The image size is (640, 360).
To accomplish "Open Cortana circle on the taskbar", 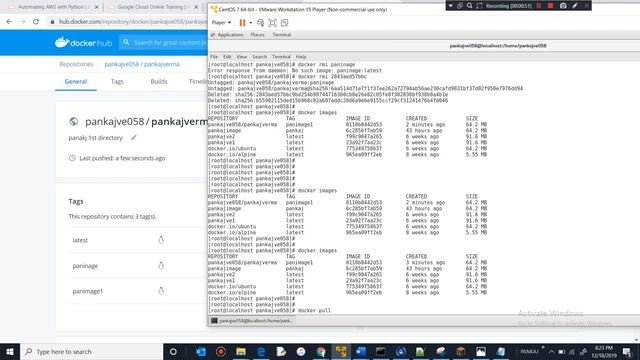I will (173, 351).
